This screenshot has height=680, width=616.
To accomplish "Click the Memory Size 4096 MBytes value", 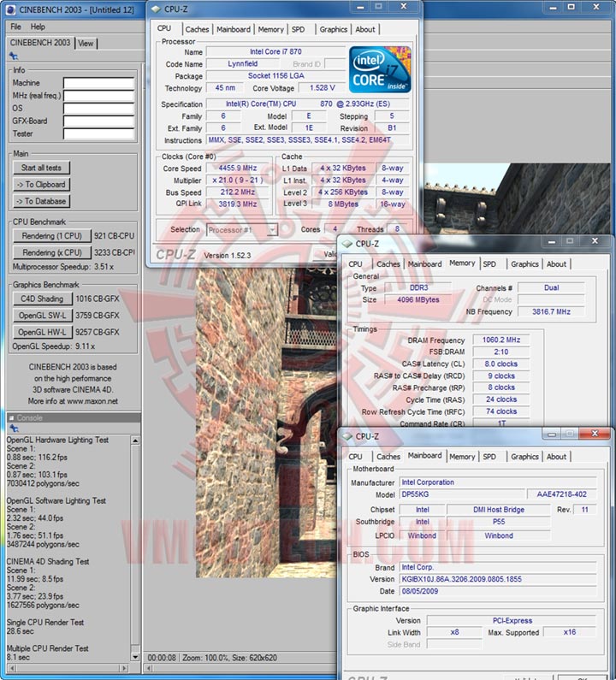I will pos(418,299).
